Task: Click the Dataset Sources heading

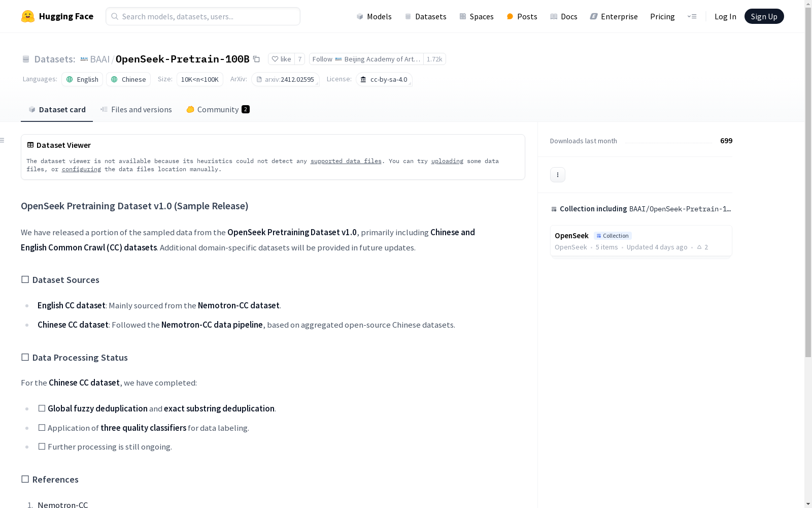Action: point(60,280)
